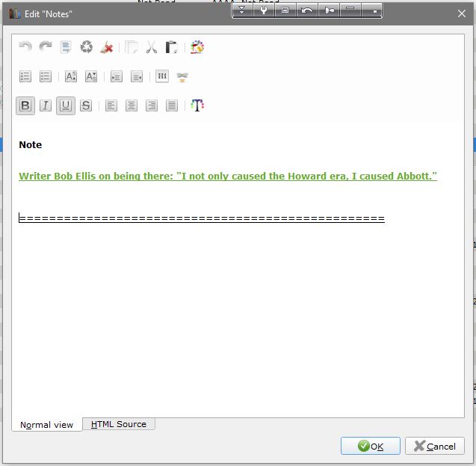Image resolution: width=476 pixels, height=466 pixels.
Task: Apply superscript formatting
Action: click(x=71, y=76)
